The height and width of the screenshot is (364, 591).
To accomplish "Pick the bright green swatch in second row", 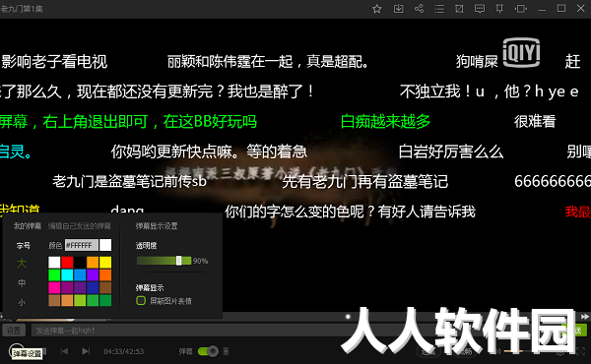I will click(x=54, y=275).
